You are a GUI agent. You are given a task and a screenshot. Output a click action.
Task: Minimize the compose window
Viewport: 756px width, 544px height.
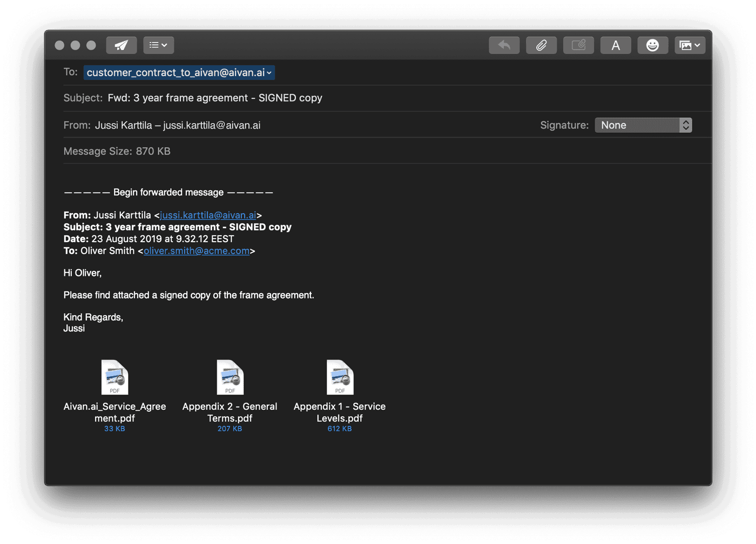76,45
